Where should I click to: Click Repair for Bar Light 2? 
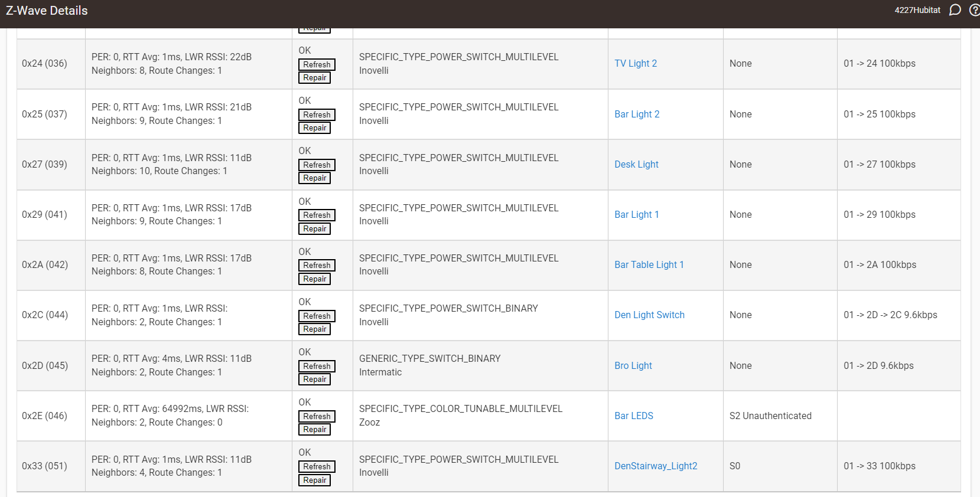pyautogui.click(x=314, y=127)
